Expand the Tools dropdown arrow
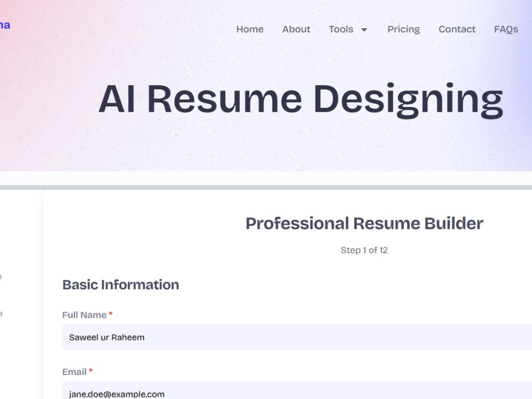The height and width of the screenshot is (399, 532). [364, 30]
